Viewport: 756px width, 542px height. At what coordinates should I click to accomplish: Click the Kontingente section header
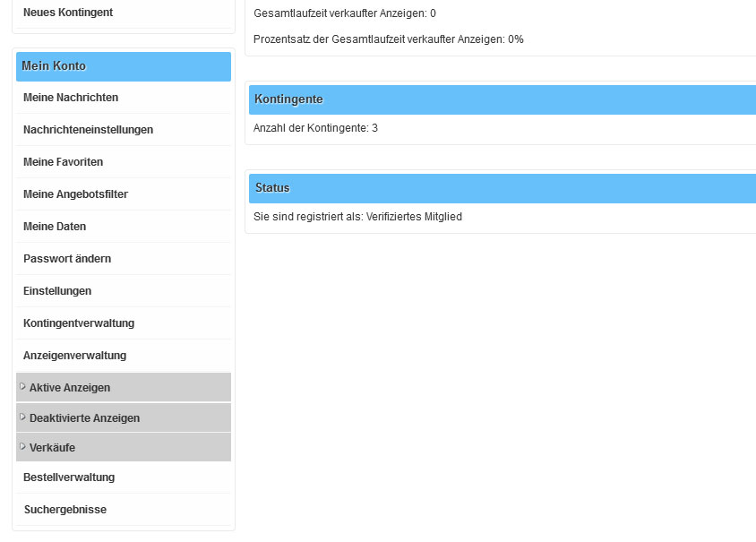(x=503, y=99)
